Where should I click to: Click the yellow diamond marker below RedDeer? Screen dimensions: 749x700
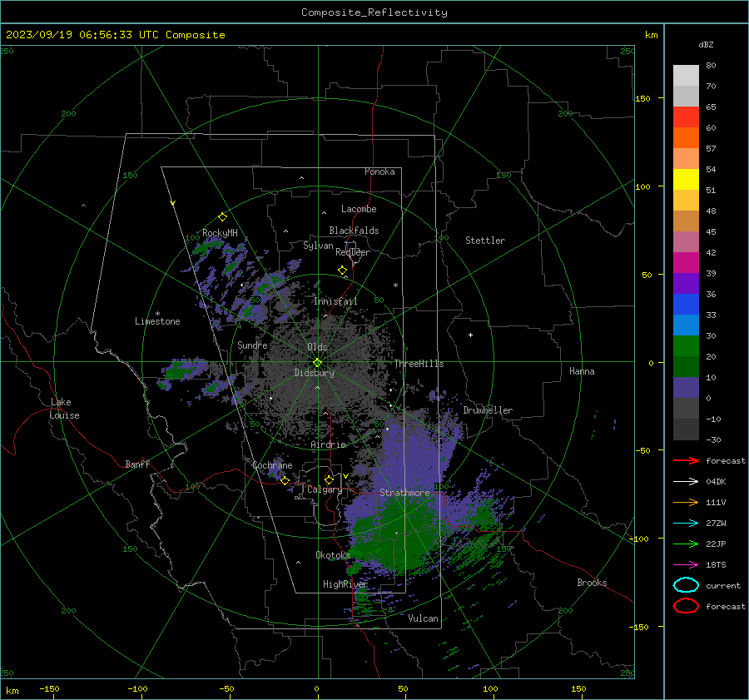pyautogui.click(x=342, y=271)
